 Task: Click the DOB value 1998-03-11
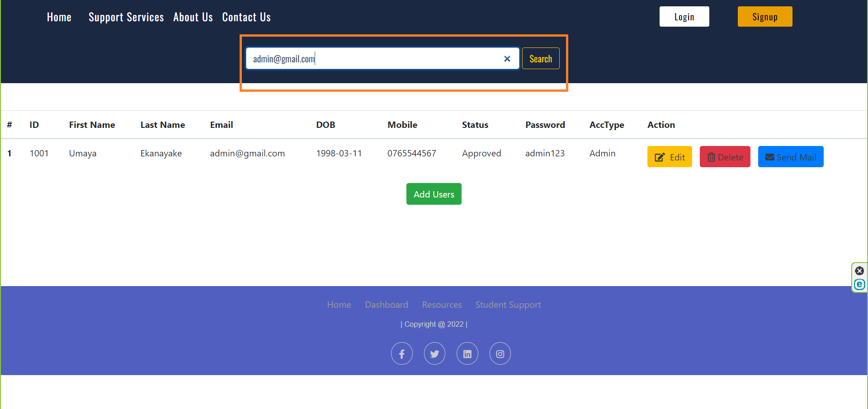339,153
